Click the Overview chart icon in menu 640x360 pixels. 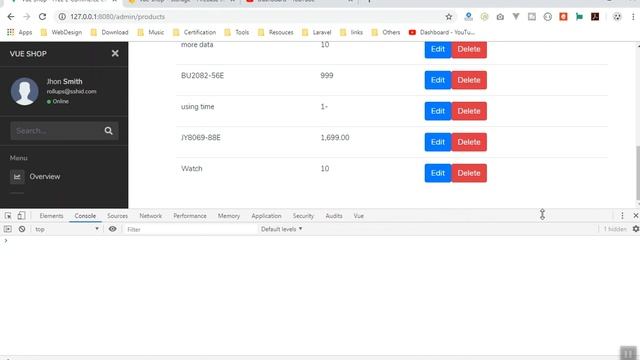tap(17, 177)
